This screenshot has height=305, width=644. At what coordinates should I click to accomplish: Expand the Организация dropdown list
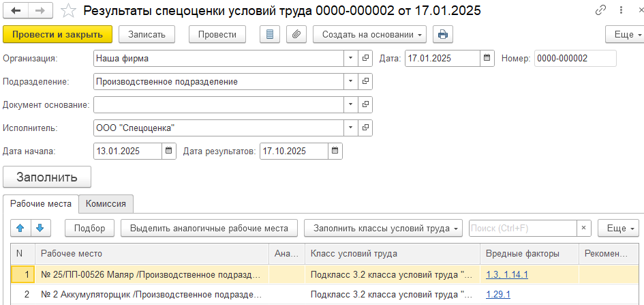pos(350,59)
